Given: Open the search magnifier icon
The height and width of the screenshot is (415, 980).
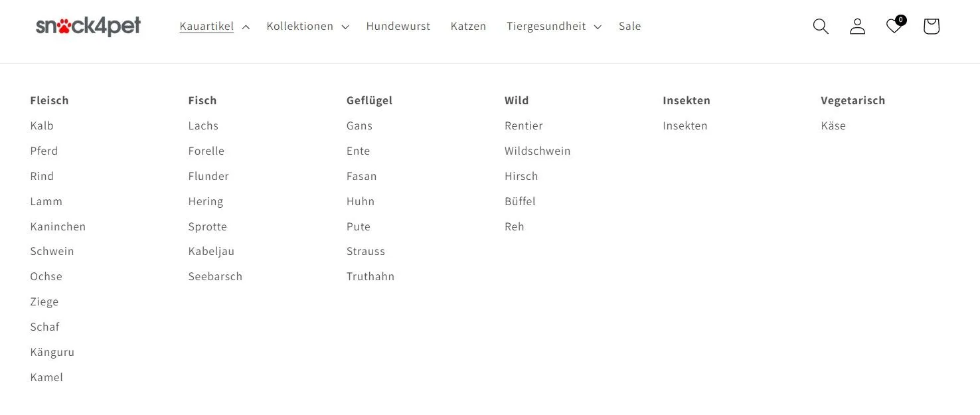Looking at the screenshot, I should coord(821,27).
